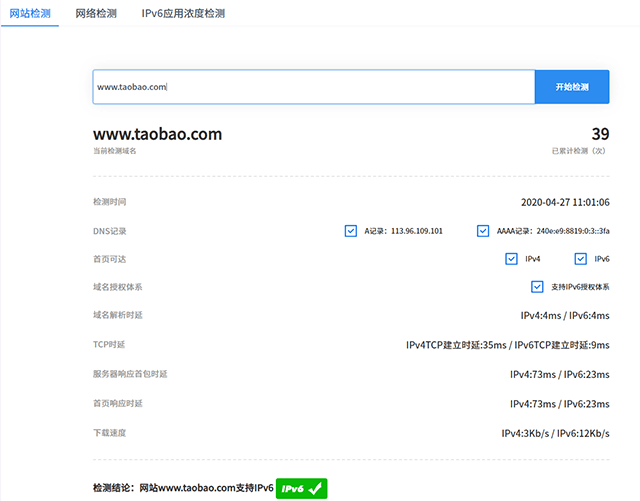Click the TCP时延 label
640x501 pixels.
coord(109,345)
